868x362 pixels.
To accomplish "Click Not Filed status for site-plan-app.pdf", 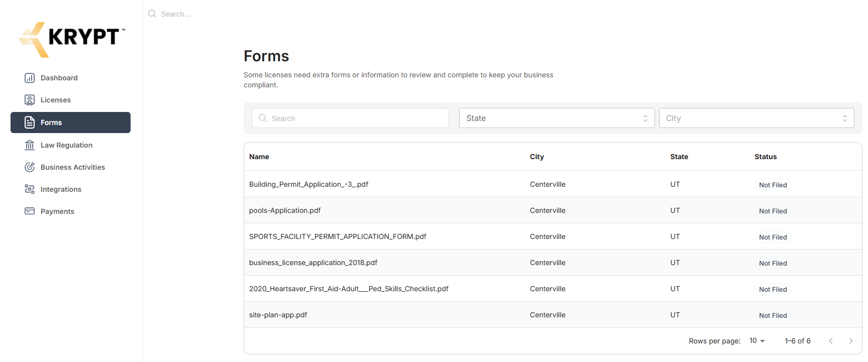I will click(773, 315).
